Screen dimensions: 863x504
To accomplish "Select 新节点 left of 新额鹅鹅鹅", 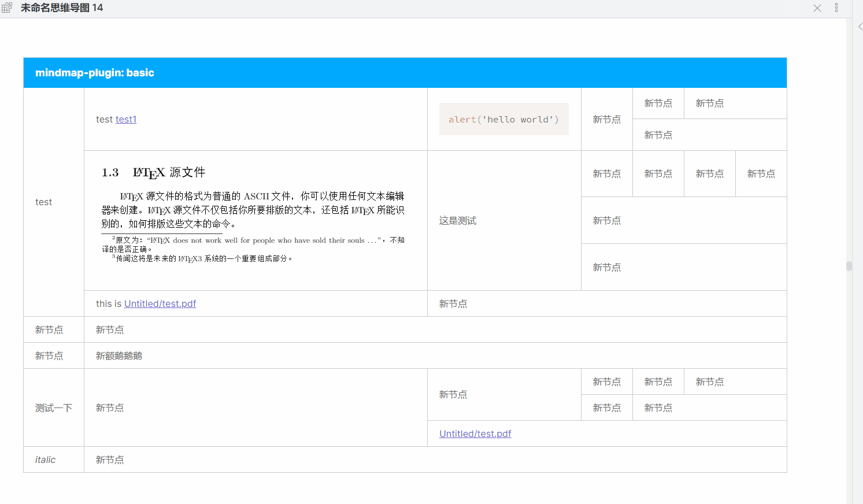I will 54,356.
